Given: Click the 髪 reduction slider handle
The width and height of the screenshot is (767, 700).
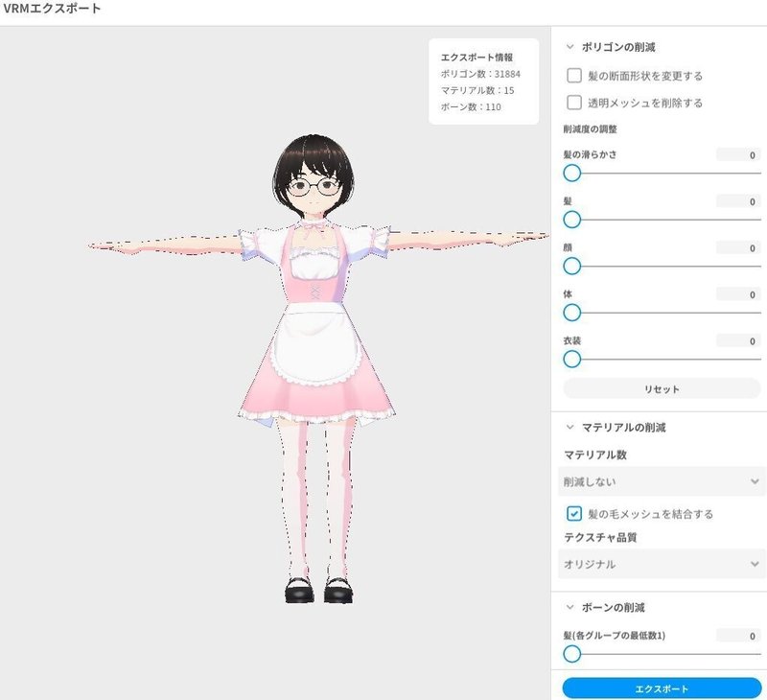Looking at the screenshot, I should [572, 220].
